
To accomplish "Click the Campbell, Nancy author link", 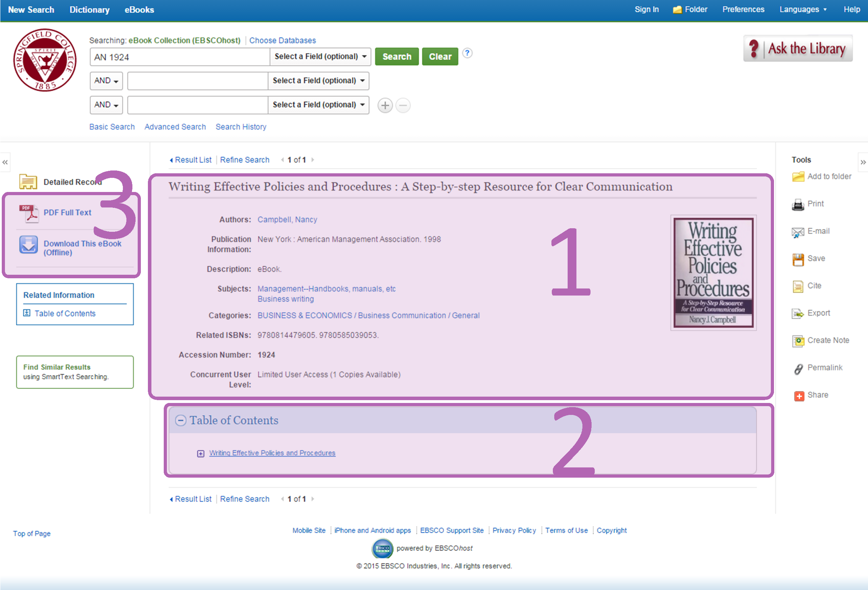I will point(287,220).
